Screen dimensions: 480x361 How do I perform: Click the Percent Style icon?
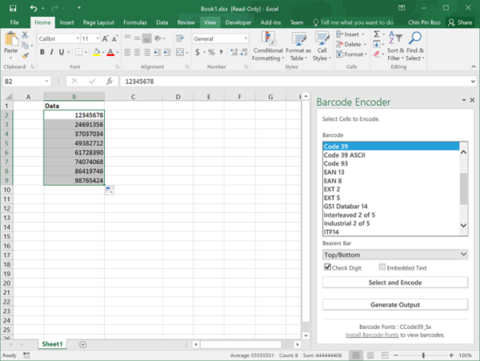coord(211,52)
